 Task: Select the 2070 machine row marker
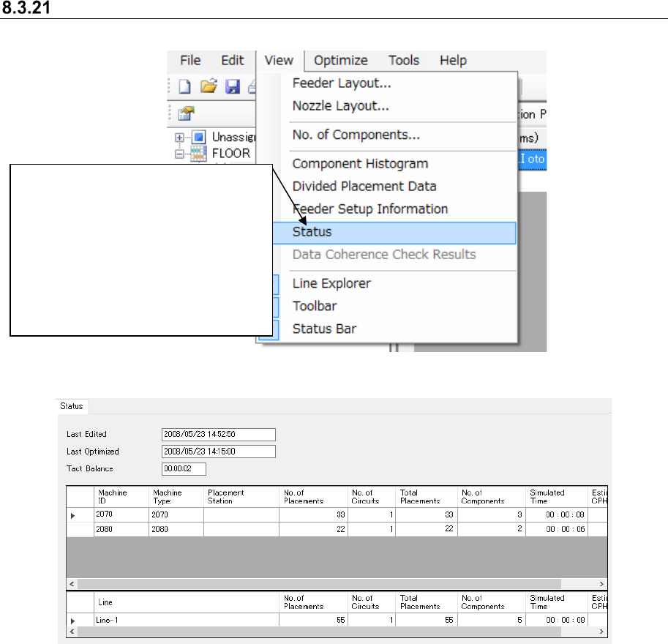pos(72,516)
